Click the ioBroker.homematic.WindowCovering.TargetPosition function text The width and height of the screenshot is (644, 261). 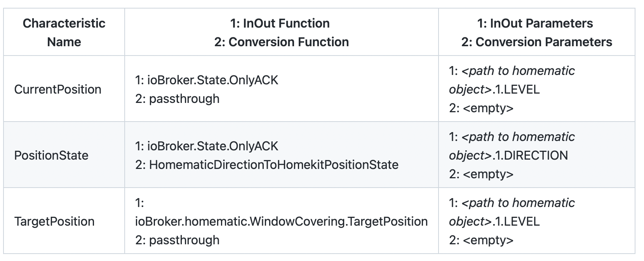[x=281, y=221]
